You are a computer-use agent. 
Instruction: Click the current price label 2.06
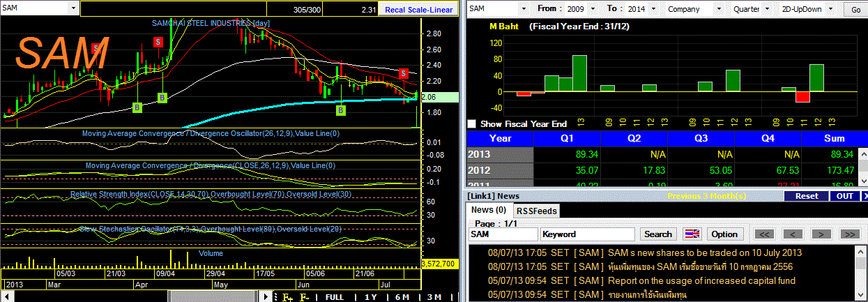[x=439, y=98]
